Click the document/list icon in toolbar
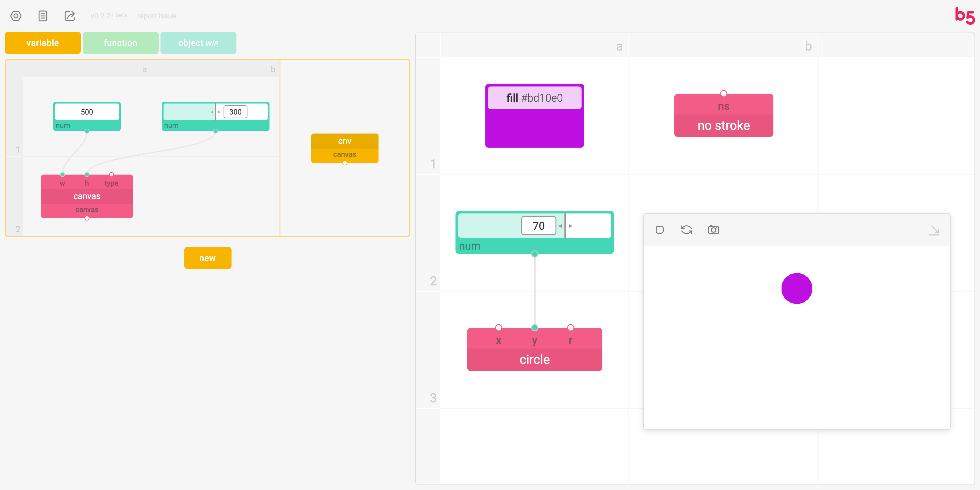Viewport: 980px width, 490px height. coord(43,16)
